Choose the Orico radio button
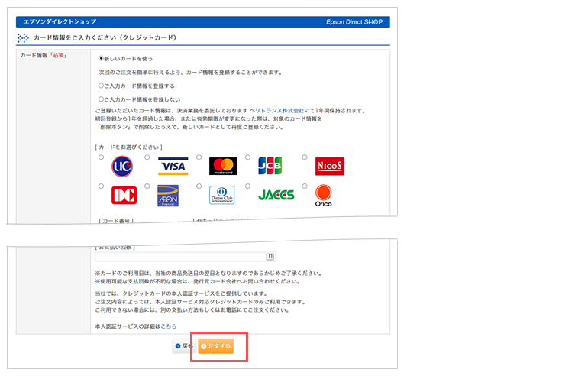Viewport: 588px width, 379px height. (x=305, y=186)
